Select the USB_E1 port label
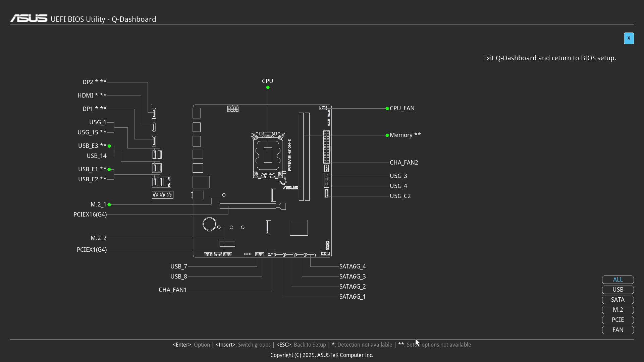This screenshot has height=362, width=644. tap(92, 169)
